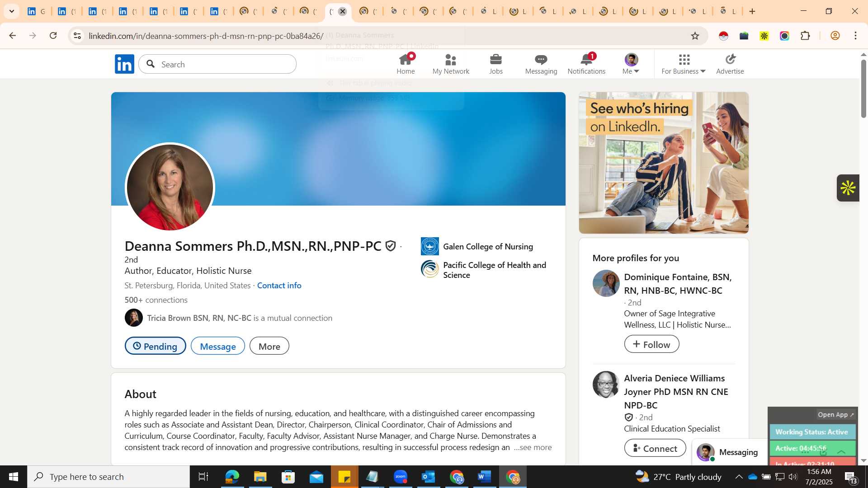868x488 pixels.
Task: Open the My Network icon
Action: [x=451, y=64]
